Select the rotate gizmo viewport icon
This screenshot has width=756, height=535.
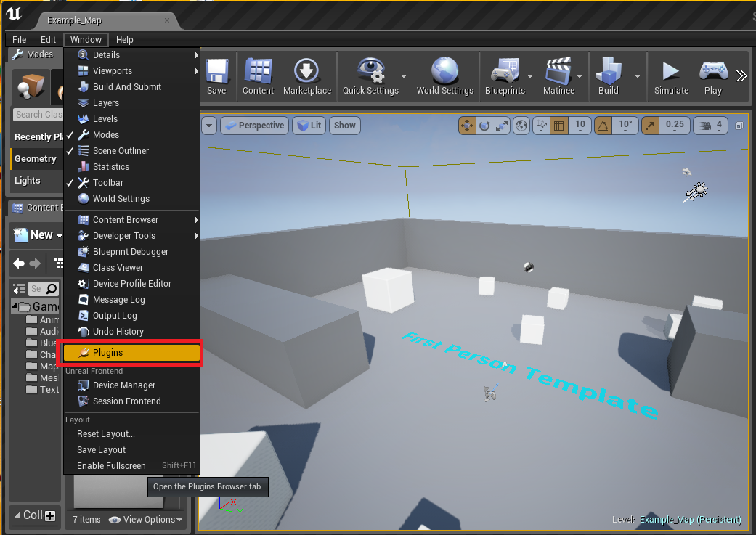click(484, 126)
